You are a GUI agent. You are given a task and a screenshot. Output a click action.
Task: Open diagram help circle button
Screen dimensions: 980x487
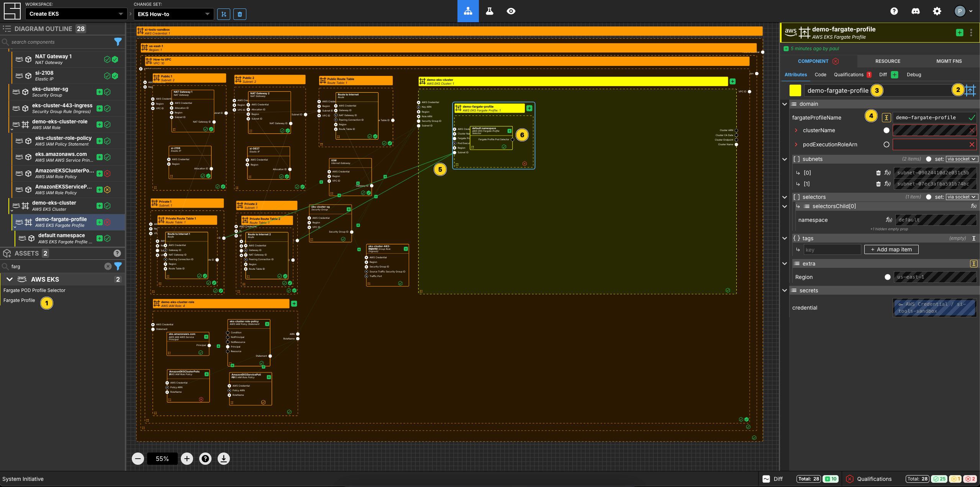205,459
